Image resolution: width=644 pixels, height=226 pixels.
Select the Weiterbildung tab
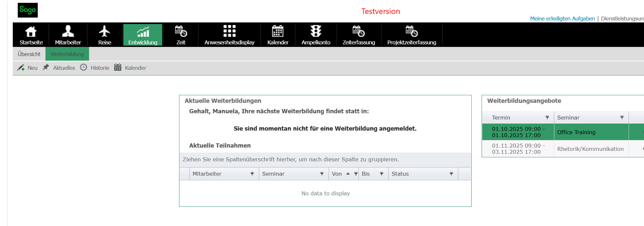point(67,54)
